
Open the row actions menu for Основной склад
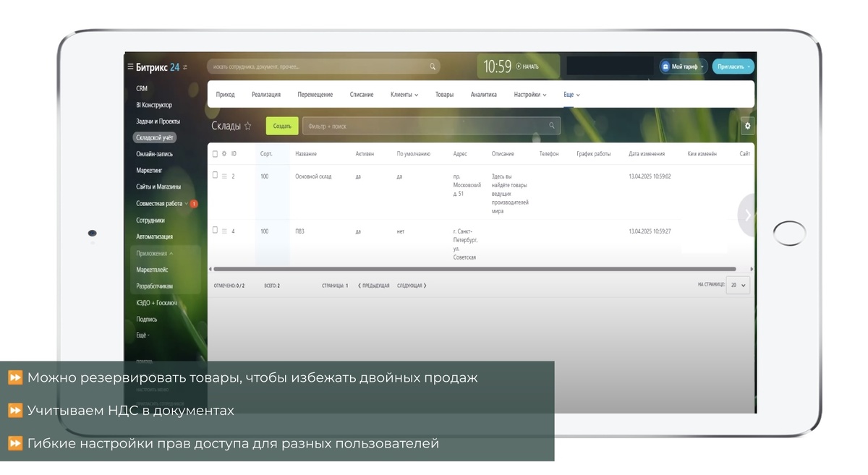click(224, 176)
